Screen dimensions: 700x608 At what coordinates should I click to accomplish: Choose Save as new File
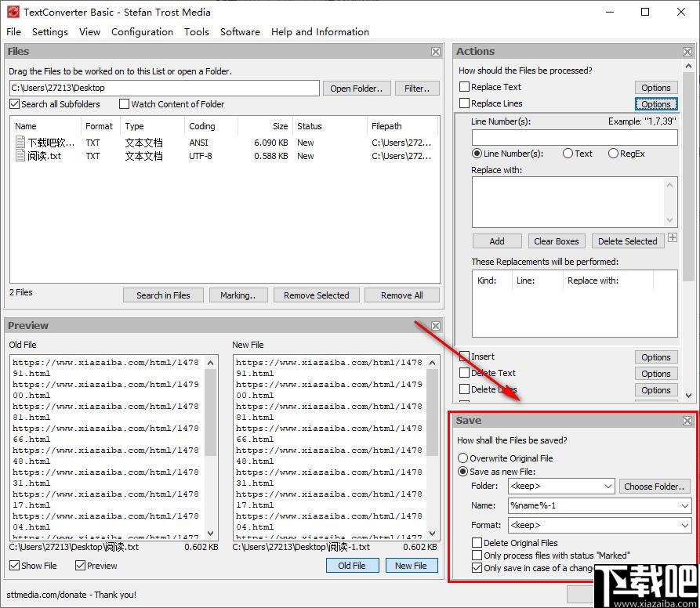tap(463, 472)
